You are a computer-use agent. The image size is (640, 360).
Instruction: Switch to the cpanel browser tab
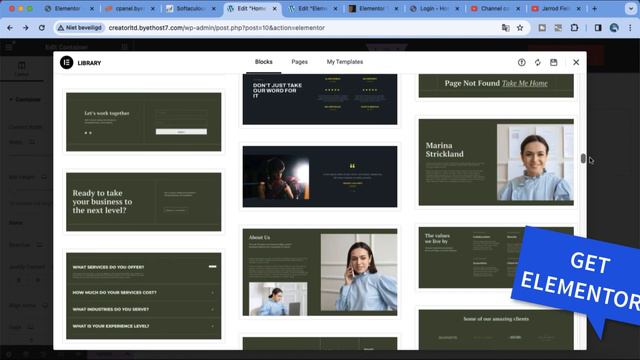(129, 9)
